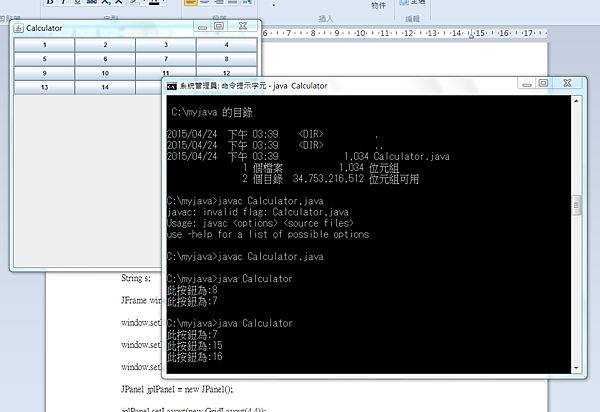The image size is (600, 412).
Task: Click output line ending with ':16'
Action: click(x=195, y=357)
